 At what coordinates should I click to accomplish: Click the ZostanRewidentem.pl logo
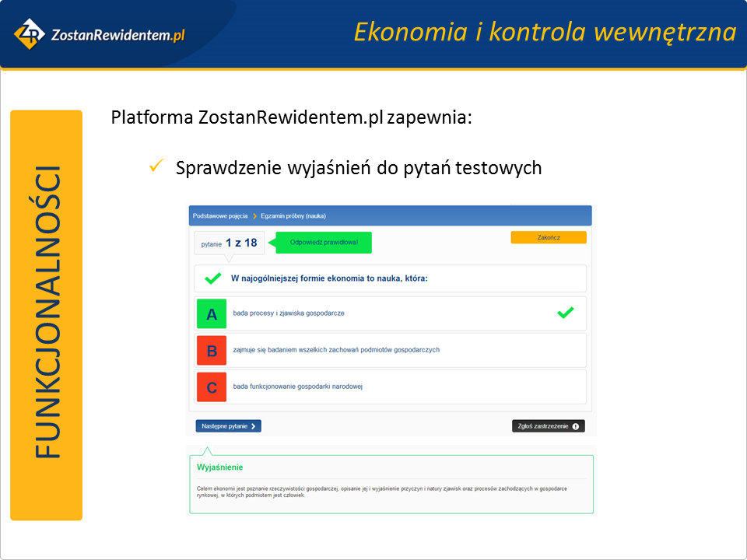(x=99, y=34)
